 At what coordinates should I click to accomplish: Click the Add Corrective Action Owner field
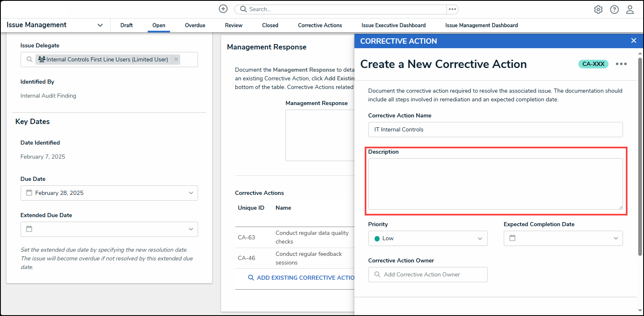pyautogui.click(x=428, y=274)
